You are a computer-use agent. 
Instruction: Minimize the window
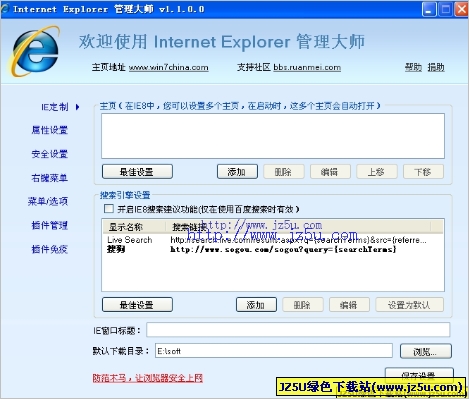[429, 9]
